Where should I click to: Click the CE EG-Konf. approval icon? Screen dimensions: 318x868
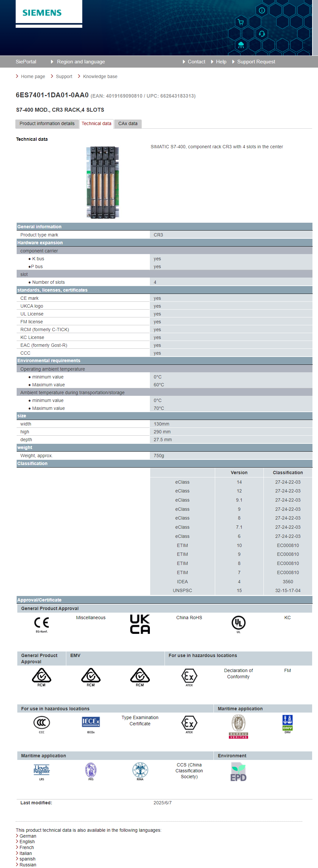(x=41, y=624)
